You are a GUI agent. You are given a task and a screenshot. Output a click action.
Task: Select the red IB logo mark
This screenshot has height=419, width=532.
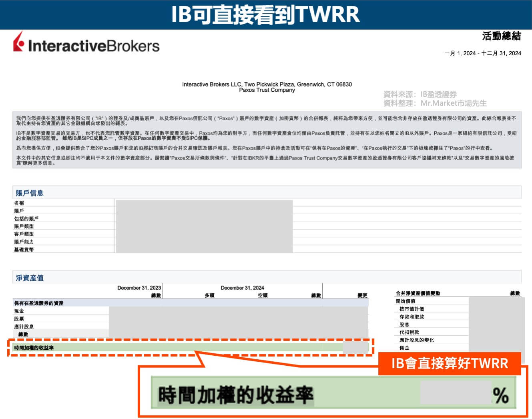point(19,42)
